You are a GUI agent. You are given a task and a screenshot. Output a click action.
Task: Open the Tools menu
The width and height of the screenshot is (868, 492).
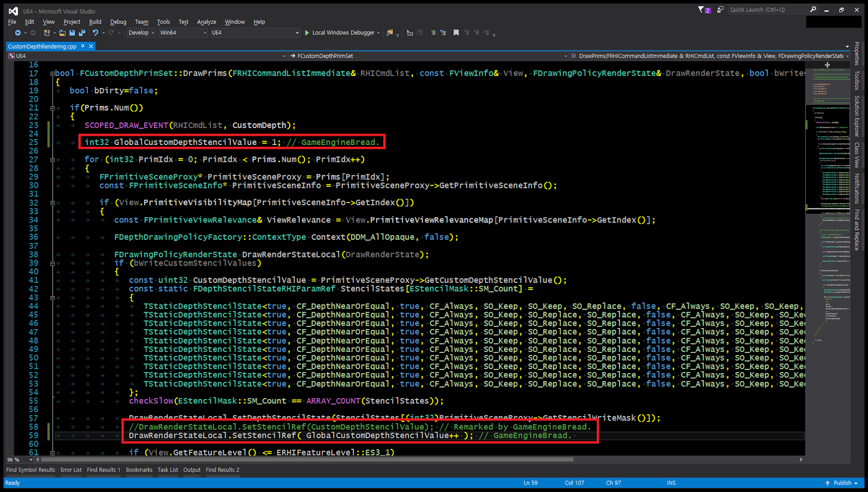point(163,22)
